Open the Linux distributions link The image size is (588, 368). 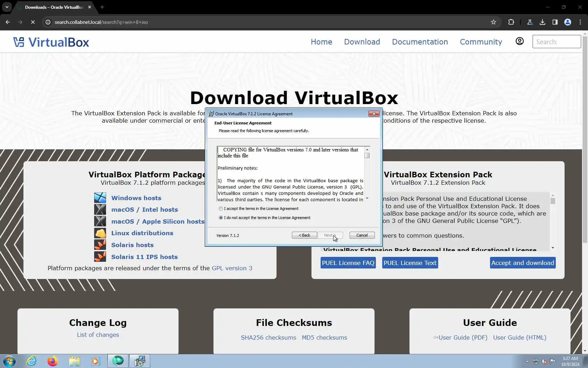tap(142, 233)
